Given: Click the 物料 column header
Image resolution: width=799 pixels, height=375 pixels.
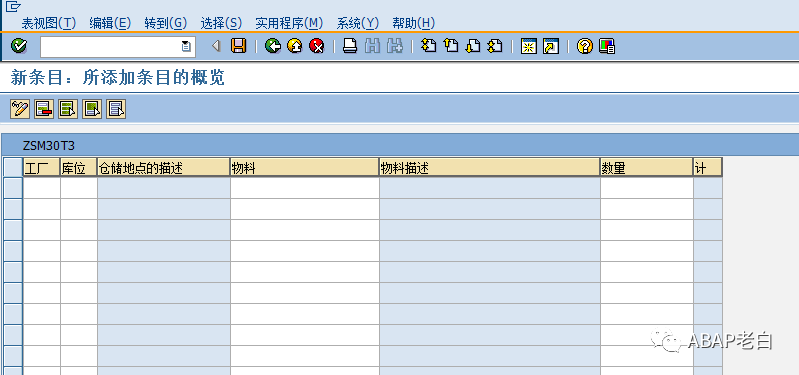Looking at the screenshot, I should 305,168.
